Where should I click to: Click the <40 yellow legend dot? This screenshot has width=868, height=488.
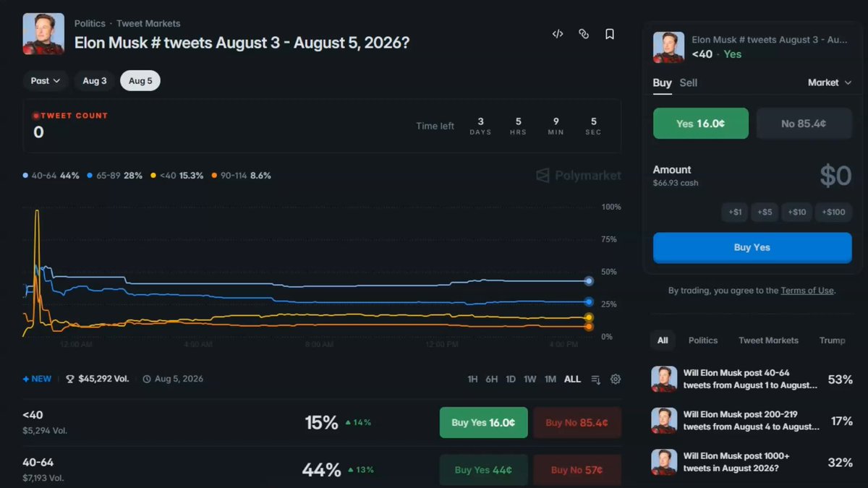[x=153, y=176]
